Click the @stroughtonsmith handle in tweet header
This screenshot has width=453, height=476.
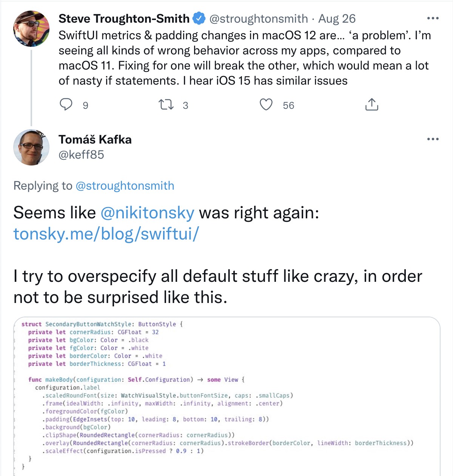coord(259,19)
